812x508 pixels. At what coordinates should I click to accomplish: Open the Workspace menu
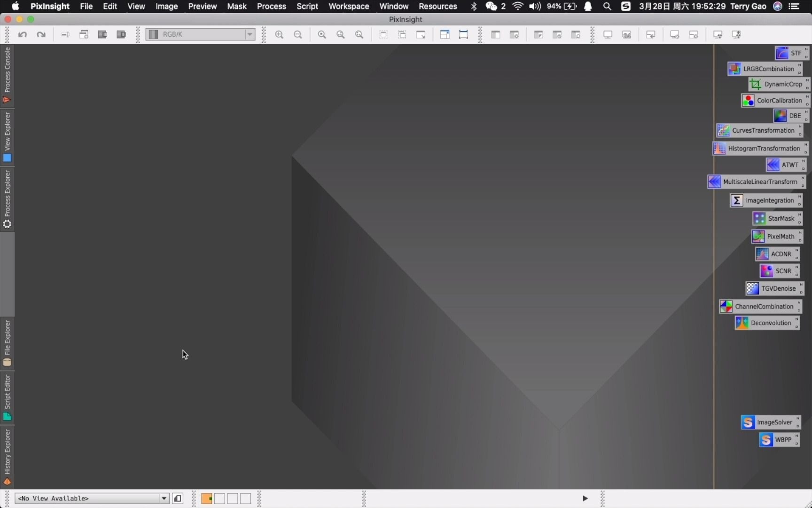[x=349, y=6]
